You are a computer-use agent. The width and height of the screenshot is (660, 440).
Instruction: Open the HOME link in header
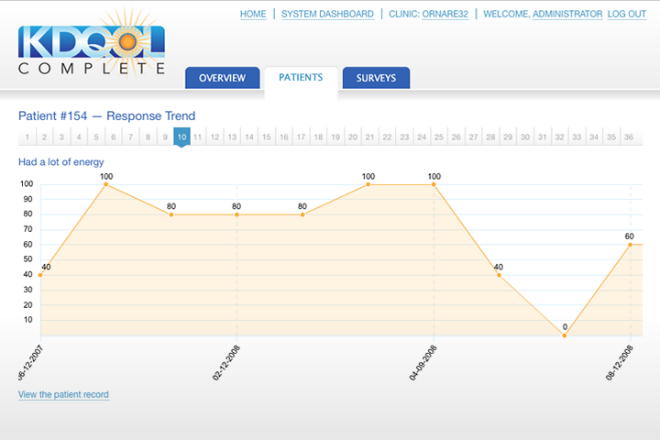[253, 14]
